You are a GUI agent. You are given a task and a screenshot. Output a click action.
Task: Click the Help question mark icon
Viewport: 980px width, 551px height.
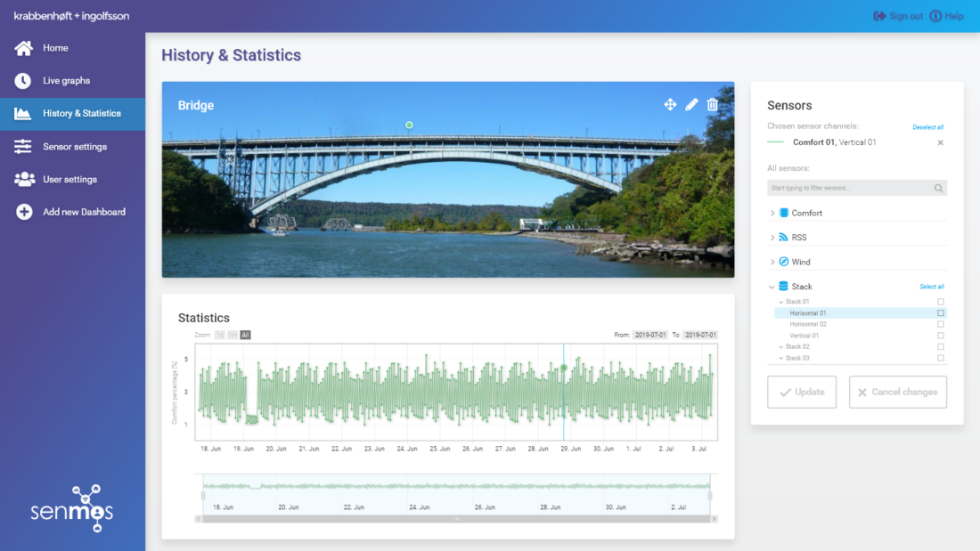click(935, 16)
